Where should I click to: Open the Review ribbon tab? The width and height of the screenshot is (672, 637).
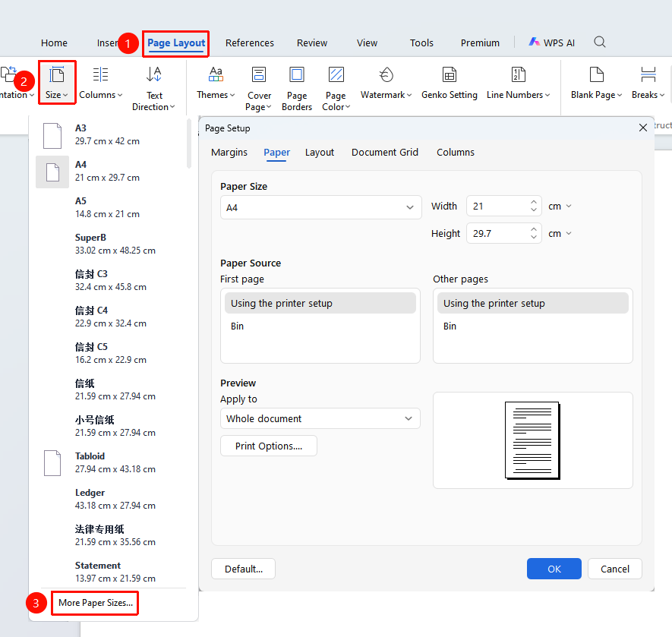coord(312,43)
